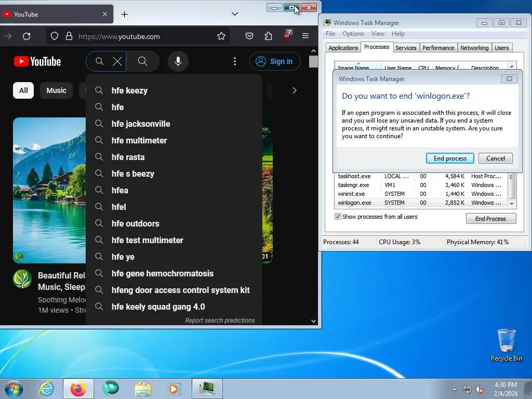
Task: Switch to the Networking tab
Action: [x=474, y=48]
